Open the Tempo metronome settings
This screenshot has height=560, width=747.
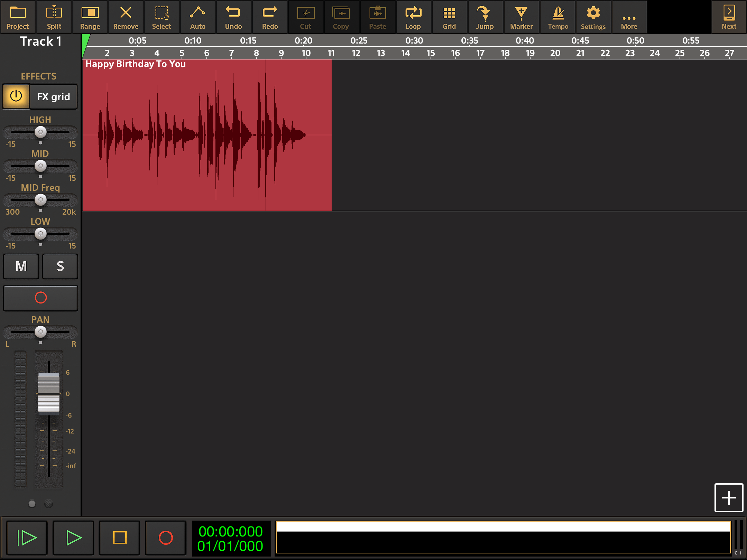558,17
